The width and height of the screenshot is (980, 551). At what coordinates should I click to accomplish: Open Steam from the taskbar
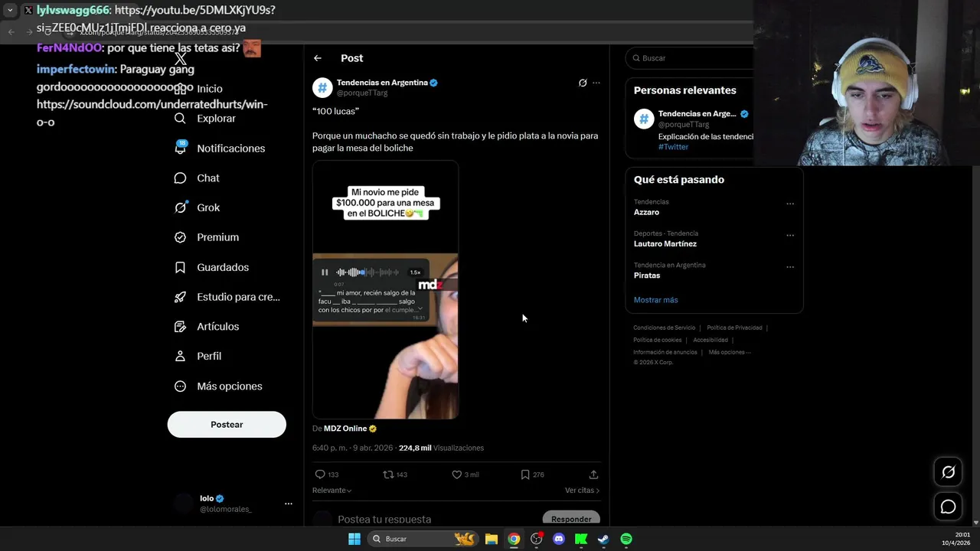click(603, 539)
